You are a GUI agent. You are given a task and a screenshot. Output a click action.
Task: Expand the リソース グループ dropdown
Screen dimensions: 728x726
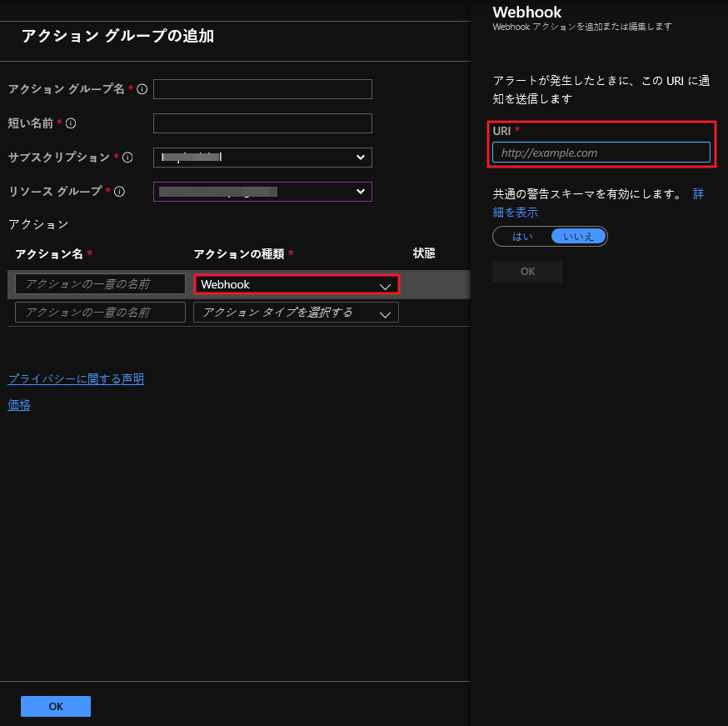tap(262, 192)
